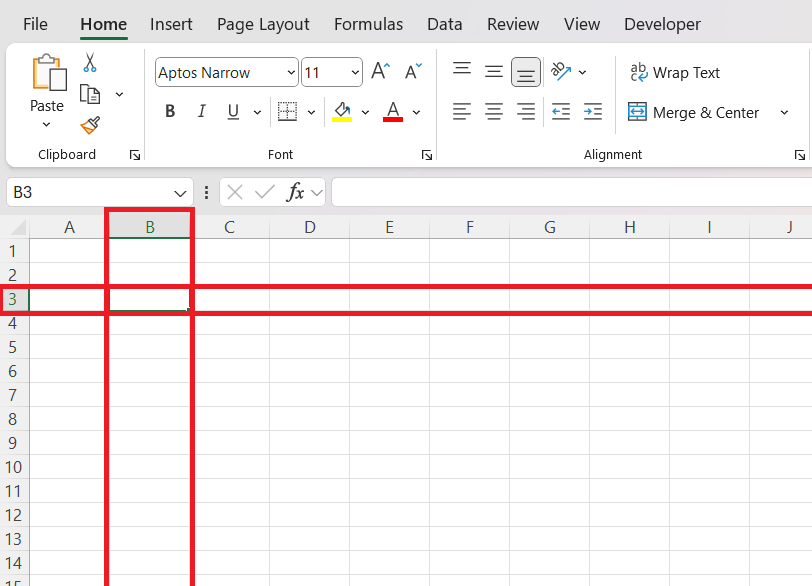The image size is (812, 586).
Task: Toggle Italic formatting
Action: 201,111
